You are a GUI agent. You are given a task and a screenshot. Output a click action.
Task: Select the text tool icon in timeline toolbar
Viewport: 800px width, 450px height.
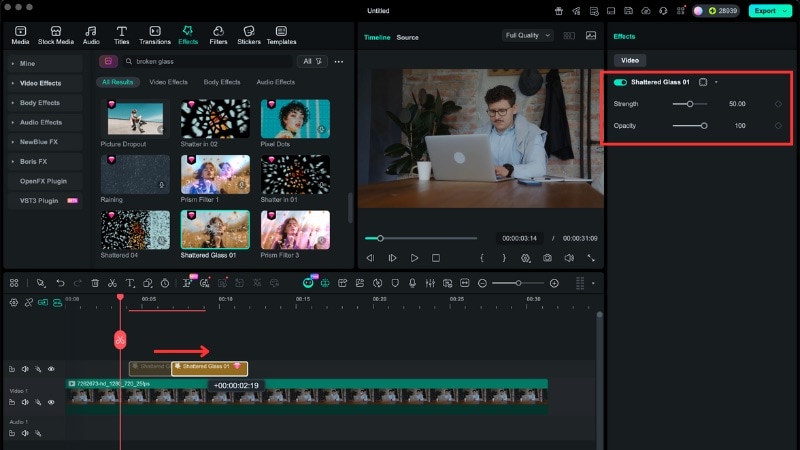(130, 283)
